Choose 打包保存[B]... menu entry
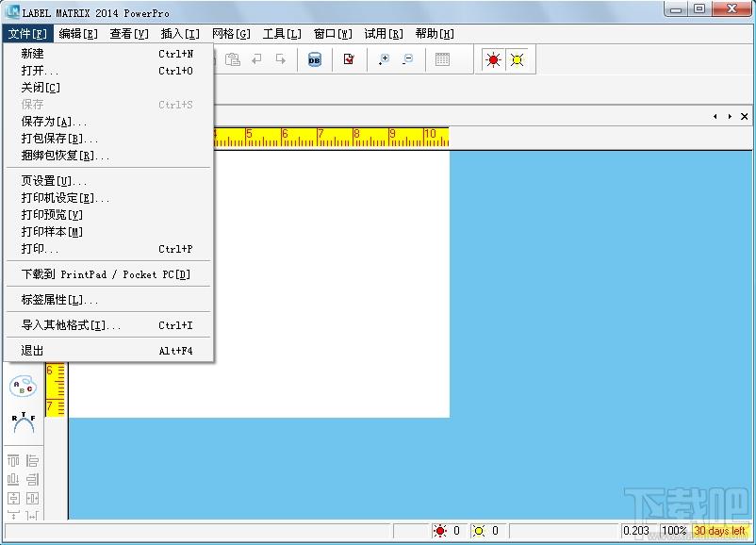Viewport: 756px width, 545px height. [108, 139]
